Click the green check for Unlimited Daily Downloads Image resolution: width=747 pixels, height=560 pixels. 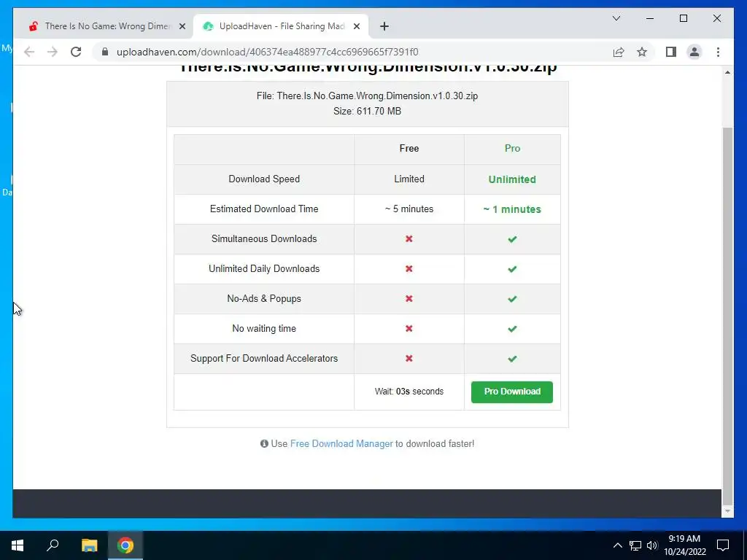(x=512, y=269)
